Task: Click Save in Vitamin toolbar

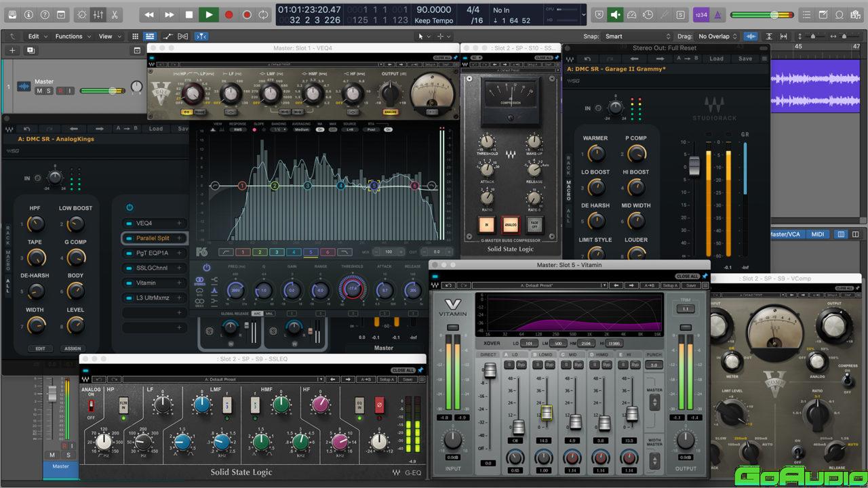Action: [x=690, y=285]
